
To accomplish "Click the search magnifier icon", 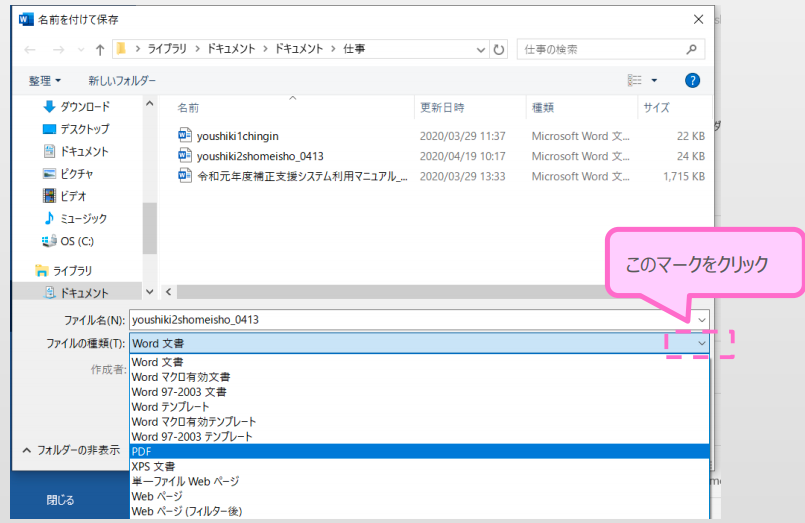I will point(691,49).
